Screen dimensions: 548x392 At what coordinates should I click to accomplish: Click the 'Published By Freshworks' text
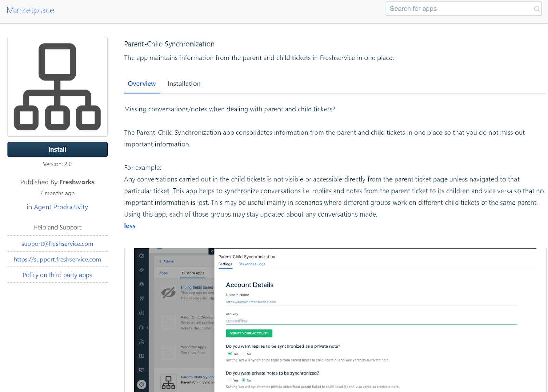(57, 182)
